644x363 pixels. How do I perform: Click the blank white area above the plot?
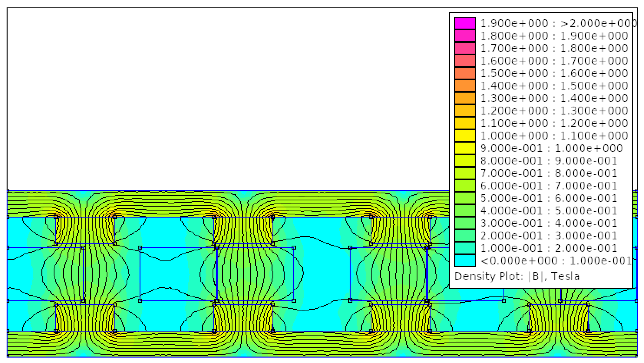click(x=225, y=100)
